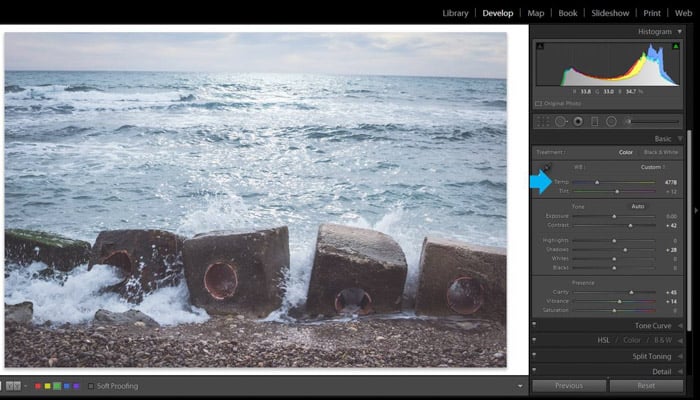
Task: Click the Reset button
Action: (x=646, y=386)
